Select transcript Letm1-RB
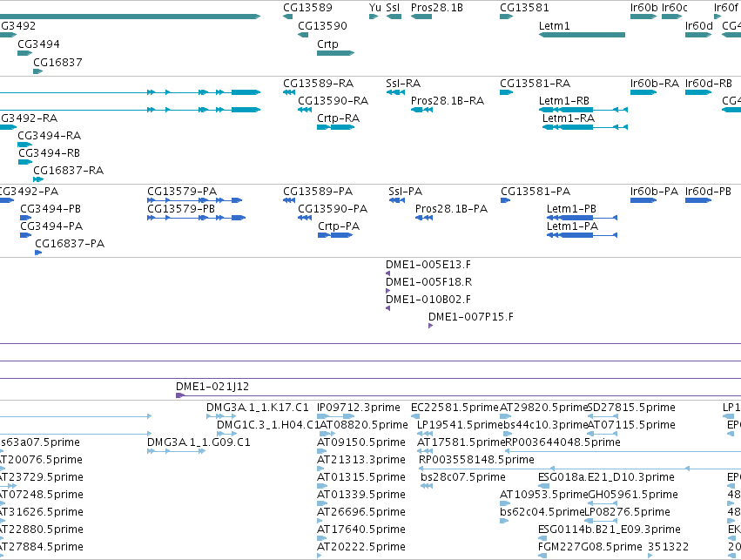This screenshot has width=741, height=560. click(564, 101)
